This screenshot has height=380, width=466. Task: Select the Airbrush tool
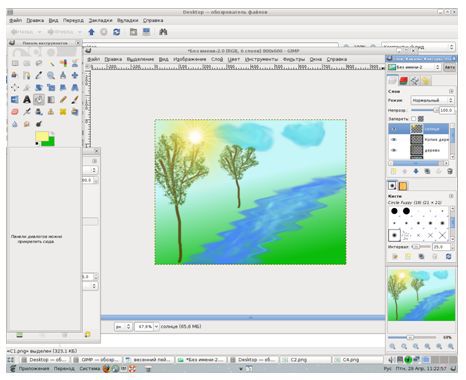pyautogui.click(x=27, y=112)
